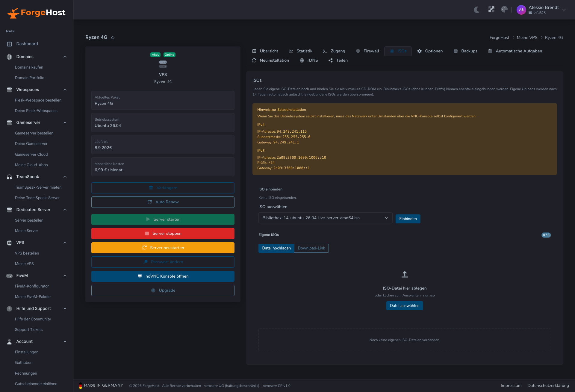Click the Auto Renew button
Image resolution: width=575 pixels, height=392 pixels.
pos(163,202)
